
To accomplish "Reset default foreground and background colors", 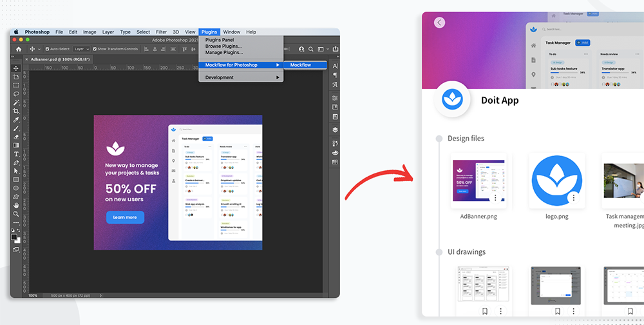I will tap(14, 231).
